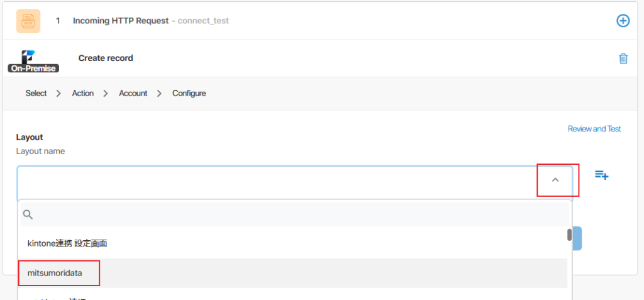Open the Review and Test link

click(x=594, y=129)
